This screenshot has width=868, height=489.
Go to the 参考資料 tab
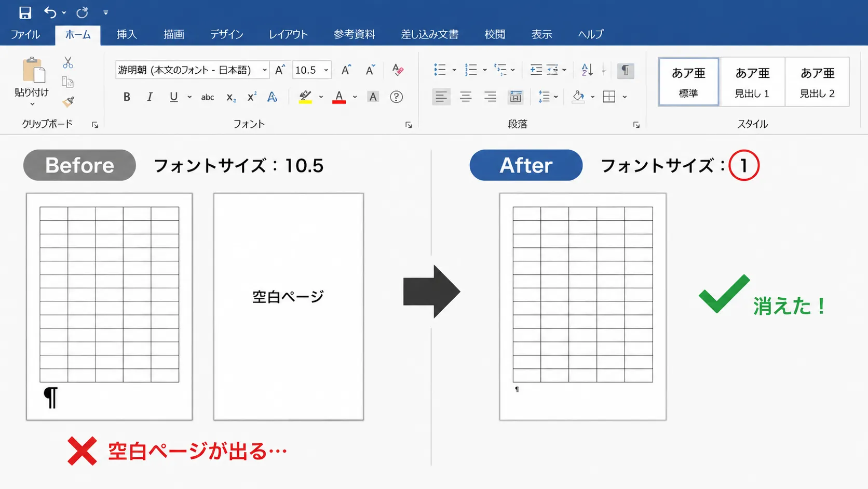tap(354, 34)
